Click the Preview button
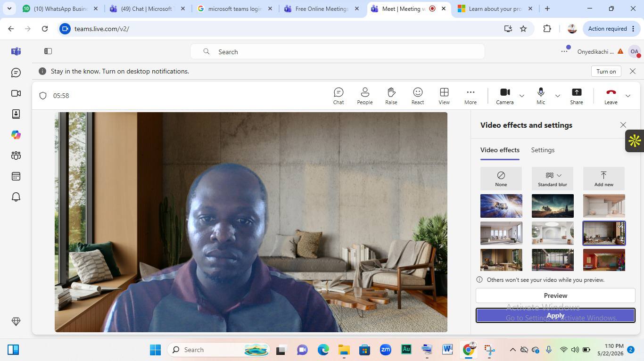Image resolution: width=644 pixels, height=361 pixels. [x=555, y=295]
